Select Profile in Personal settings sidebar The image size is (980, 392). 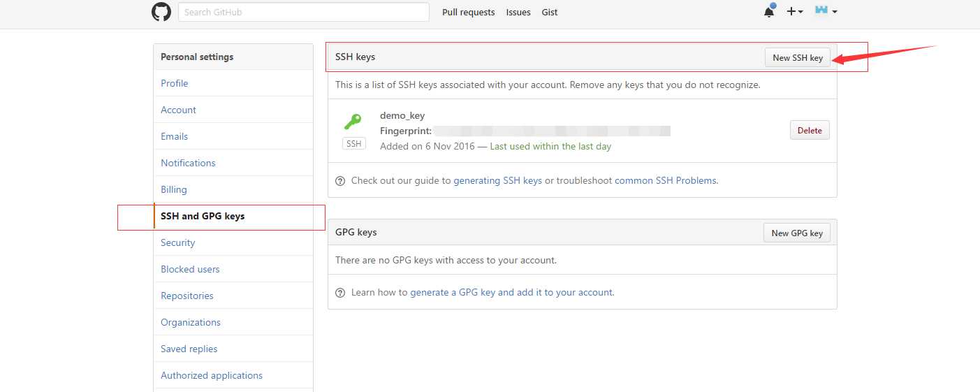175,83
